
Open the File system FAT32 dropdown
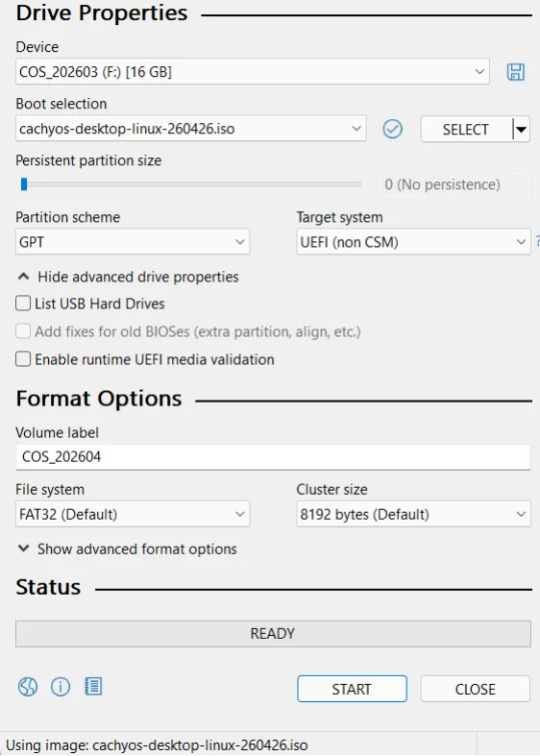[x=133, y=514]
